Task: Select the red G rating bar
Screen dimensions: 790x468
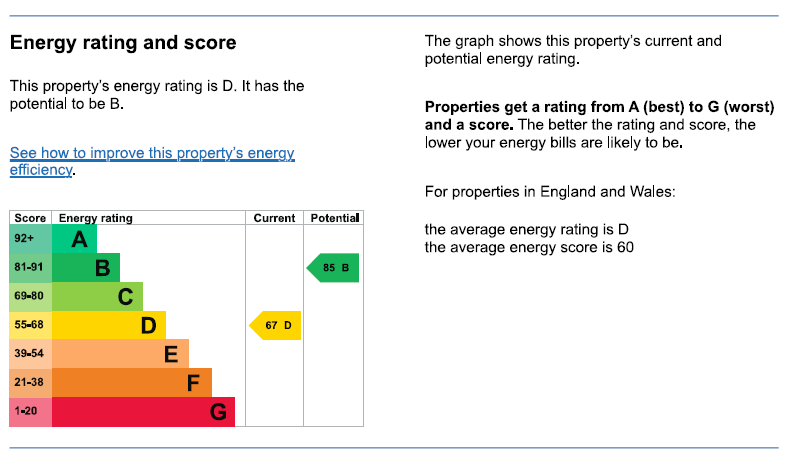Action: pyautogui.click(x=143, y=412)
